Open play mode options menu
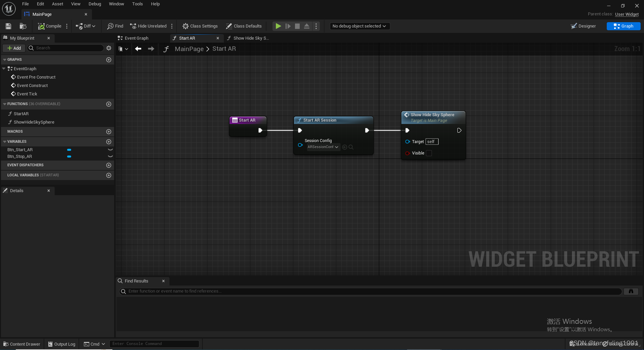Viewport: 644px width, 350px height. pos(316,26)
